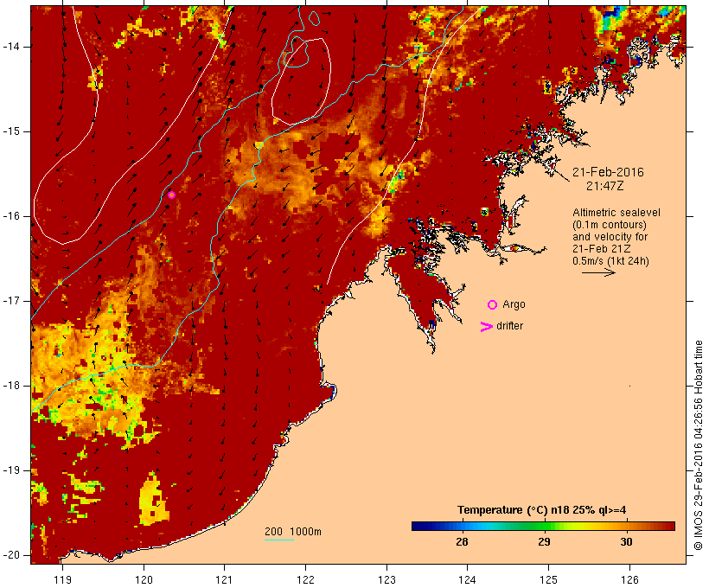The image size is (709, 588).
Task: Click the longitude label 126
Action: [x=629, y=580]
